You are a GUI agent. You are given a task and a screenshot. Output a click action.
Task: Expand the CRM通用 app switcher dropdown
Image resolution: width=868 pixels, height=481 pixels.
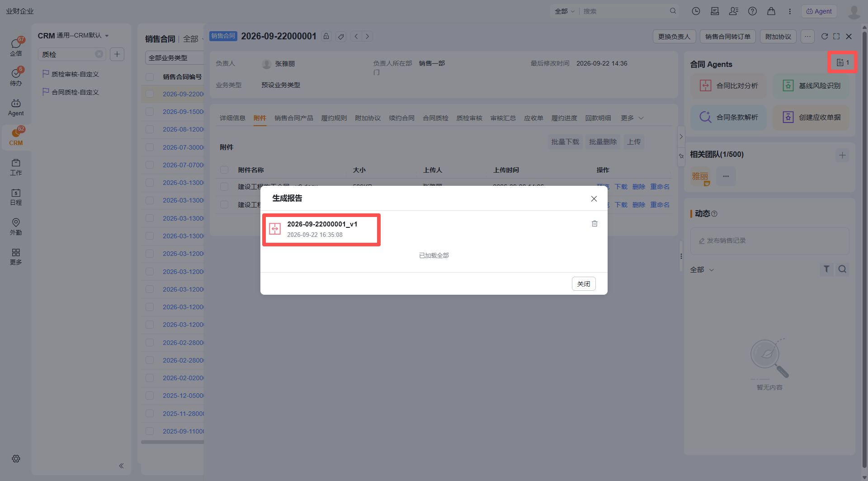point(107,36)
